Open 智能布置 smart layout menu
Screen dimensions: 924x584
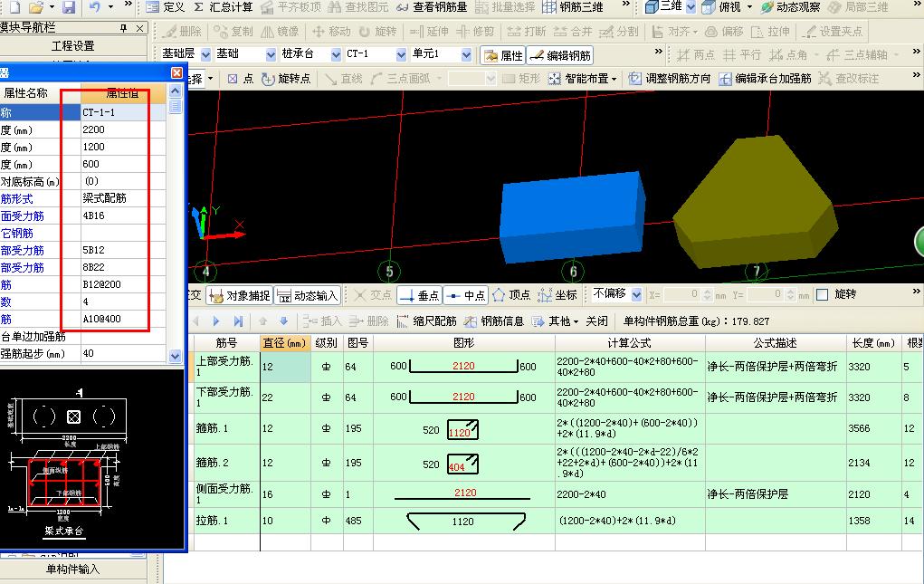[582, 79]
